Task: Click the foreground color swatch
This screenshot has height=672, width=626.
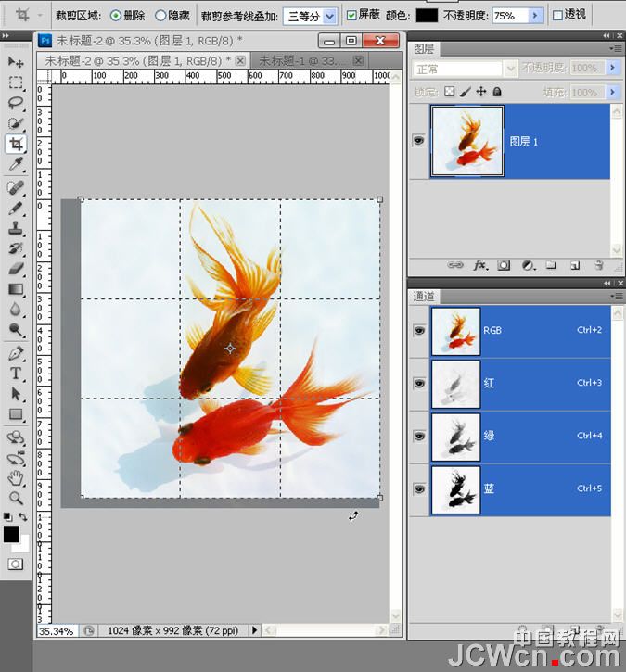Action: point(11,535)
